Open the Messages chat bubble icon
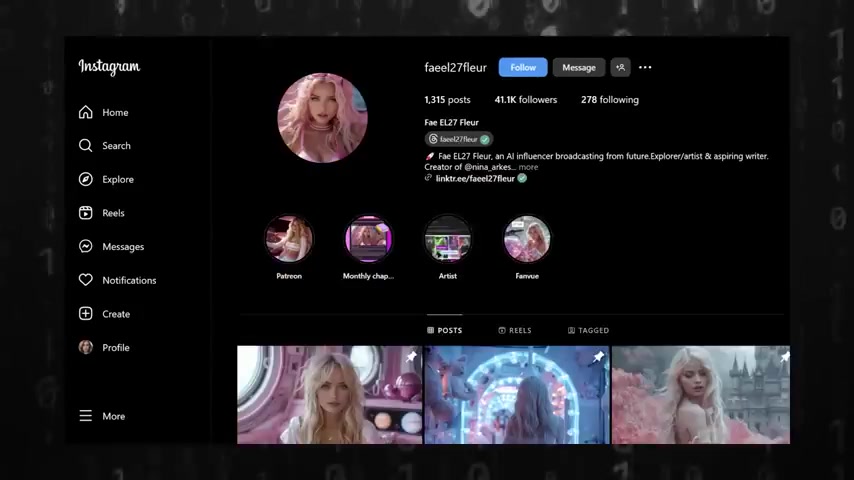Image resolution: width=854 pixels, height=480 pixels. pyautogui.click(x=86, y=246)
